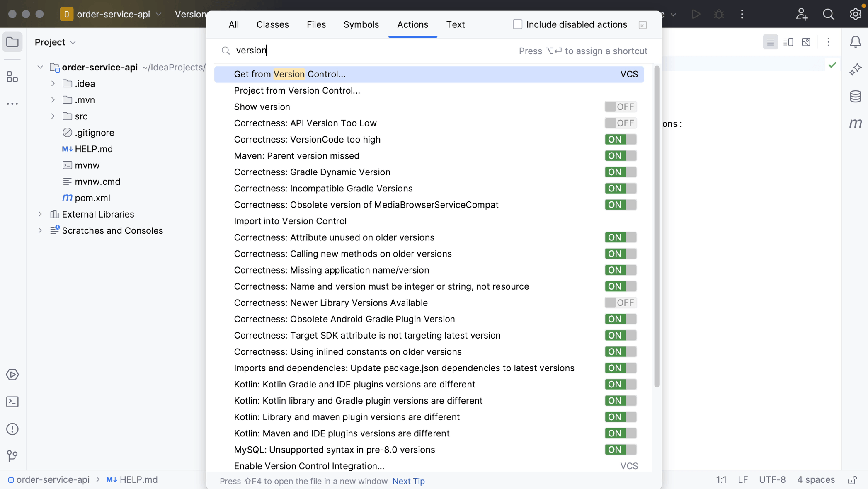Image resolution: width=868 pixels, height=489 pixels.
Task: Expand External Libraries node
Action: (40, 214)
